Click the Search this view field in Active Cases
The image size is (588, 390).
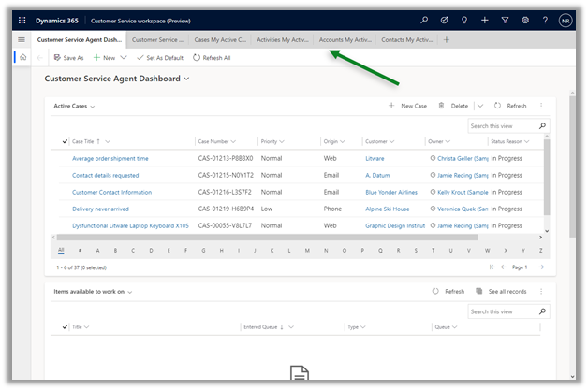503,125
